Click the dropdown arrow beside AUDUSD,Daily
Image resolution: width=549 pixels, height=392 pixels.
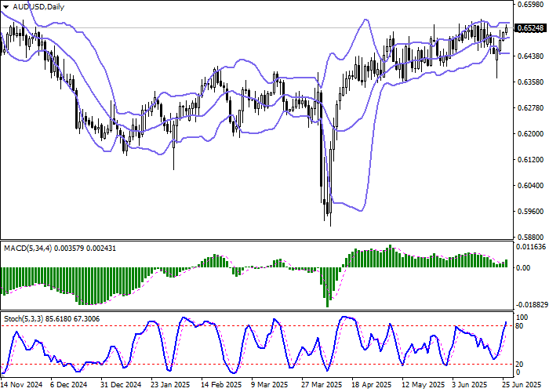coord(5,6)
